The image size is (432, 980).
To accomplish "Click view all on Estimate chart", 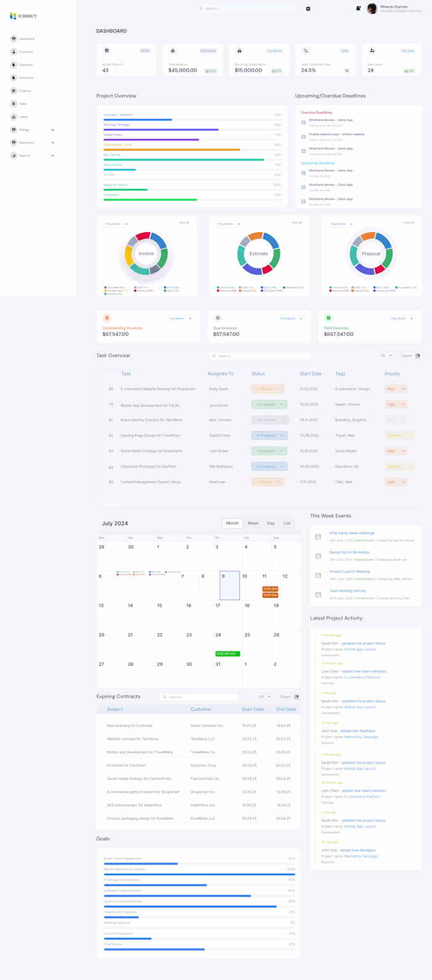I will tap(296, 222).
